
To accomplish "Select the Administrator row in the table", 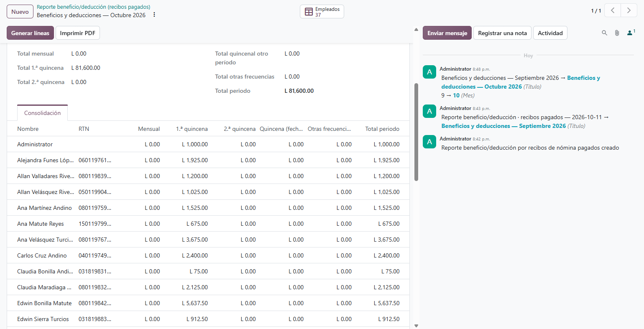I will pyautogui.click(x=208, y=144).
